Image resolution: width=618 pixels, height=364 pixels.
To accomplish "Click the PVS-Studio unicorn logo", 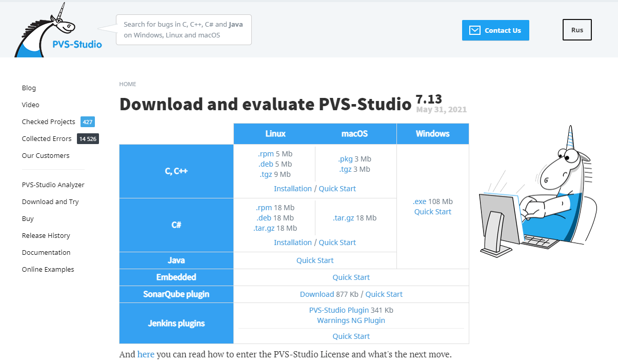I will (x=58, y=30).
